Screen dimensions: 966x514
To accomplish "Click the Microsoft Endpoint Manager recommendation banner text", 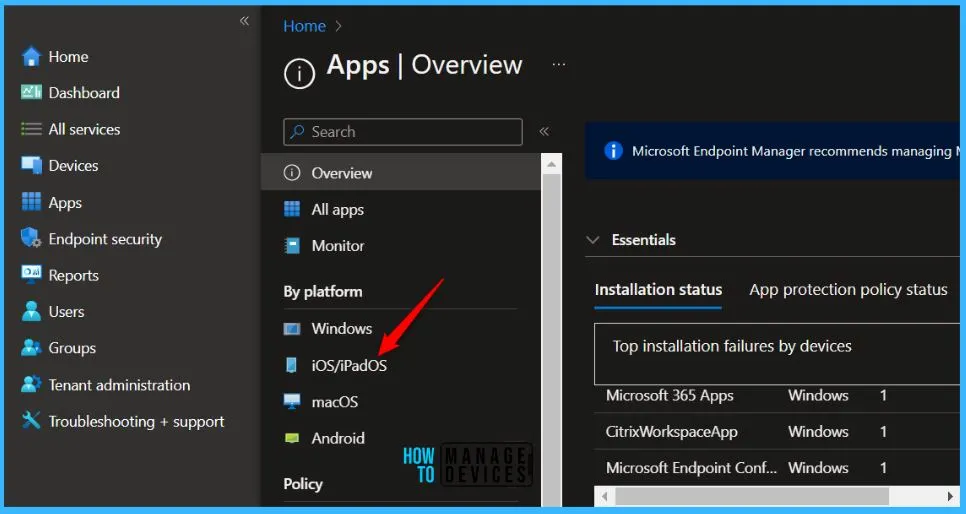I will pyautogui.click(x=795, y=151).
